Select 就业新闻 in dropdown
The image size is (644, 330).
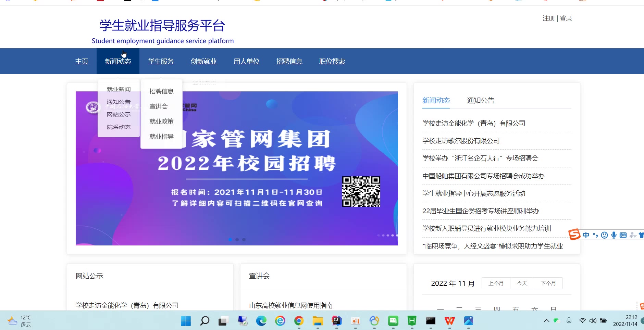click(119, 89)
